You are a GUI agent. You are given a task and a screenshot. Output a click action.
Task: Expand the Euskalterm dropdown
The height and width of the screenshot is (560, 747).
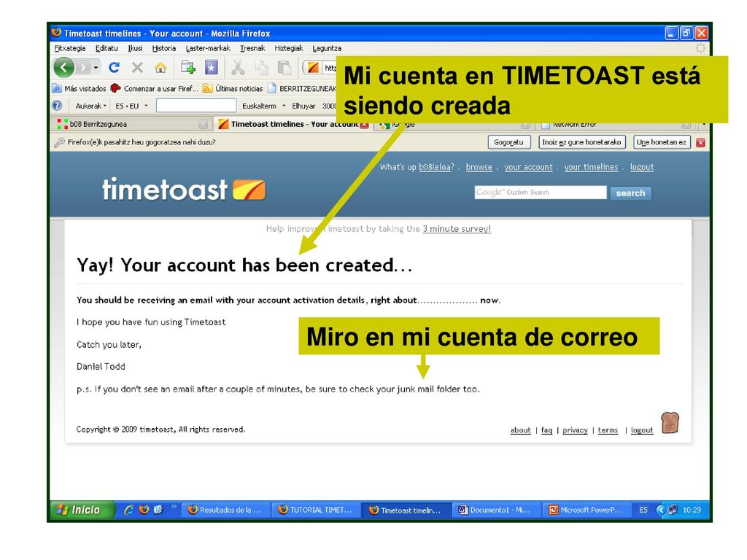click(x=263, y=106)
